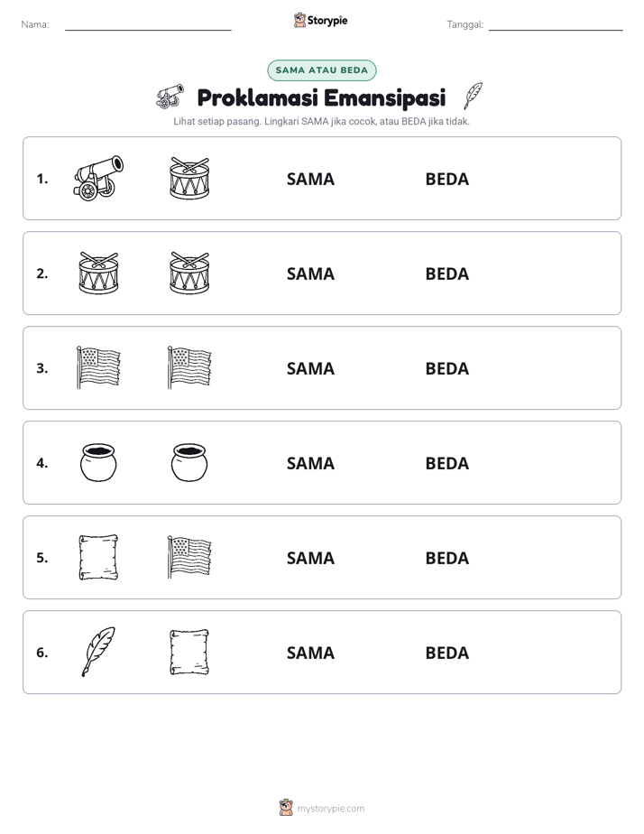Choose BEDA for question 5
Viewport: 644px width, 834px height.
click(x=447, y=558)
